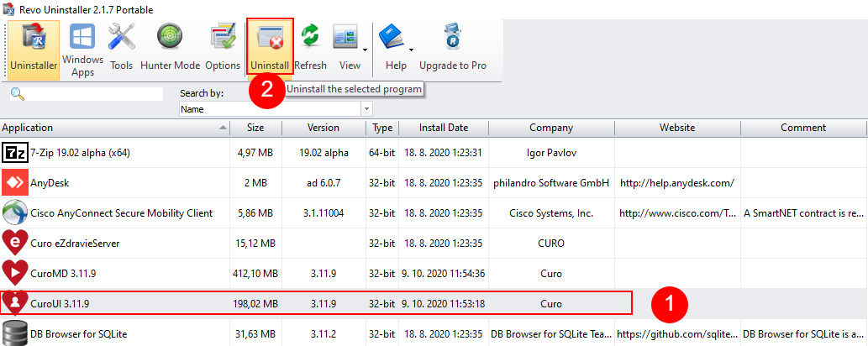Click the github.com/sqlite website cell

pos(677,333)
